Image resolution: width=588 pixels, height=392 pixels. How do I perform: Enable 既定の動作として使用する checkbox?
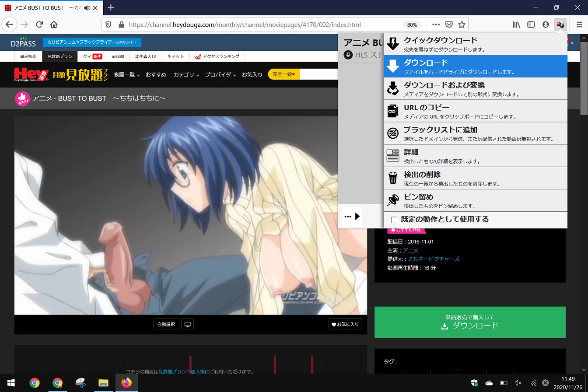pos(394,220)
